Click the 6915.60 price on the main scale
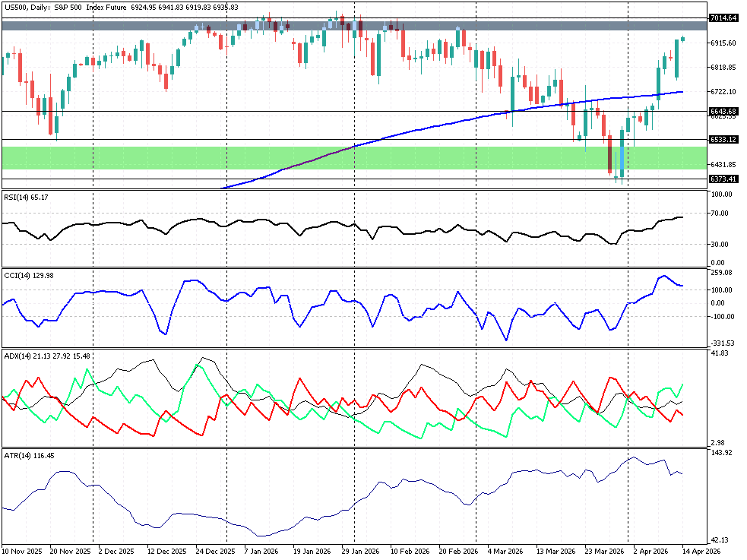 [x=723, y=43]
